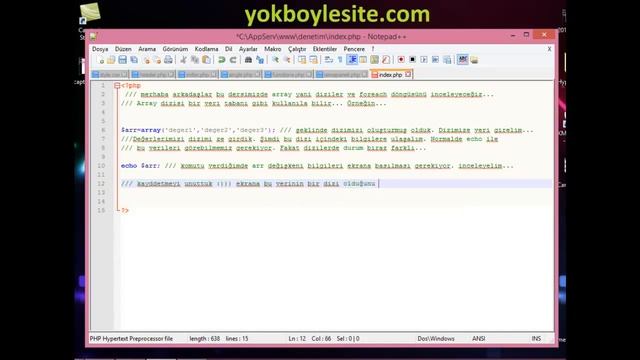The image size is (640, 360).
Task: Toggle the indent guide button
Action: pos(352,60)
